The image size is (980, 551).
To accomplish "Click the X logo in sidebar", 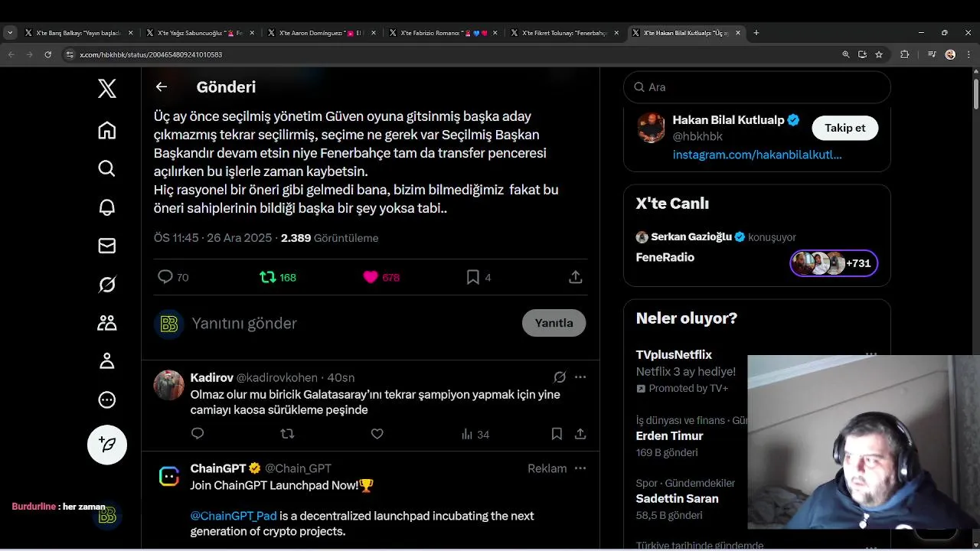I will tap(107, 89).
